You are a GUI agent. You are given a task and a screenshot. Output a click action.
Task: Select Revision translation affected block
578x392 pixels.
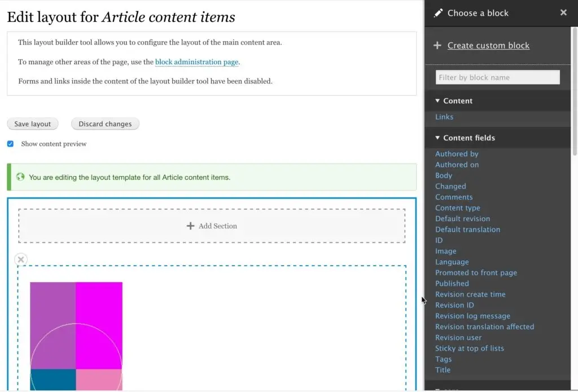tap(484, 327)
